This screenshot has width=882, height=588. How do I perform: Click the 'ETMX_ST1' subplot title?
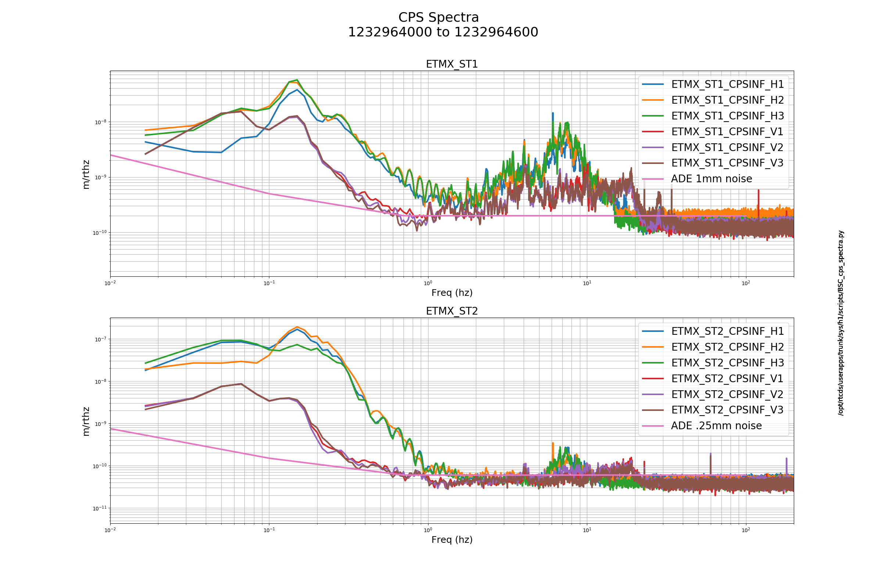click(x=452, y=64)
